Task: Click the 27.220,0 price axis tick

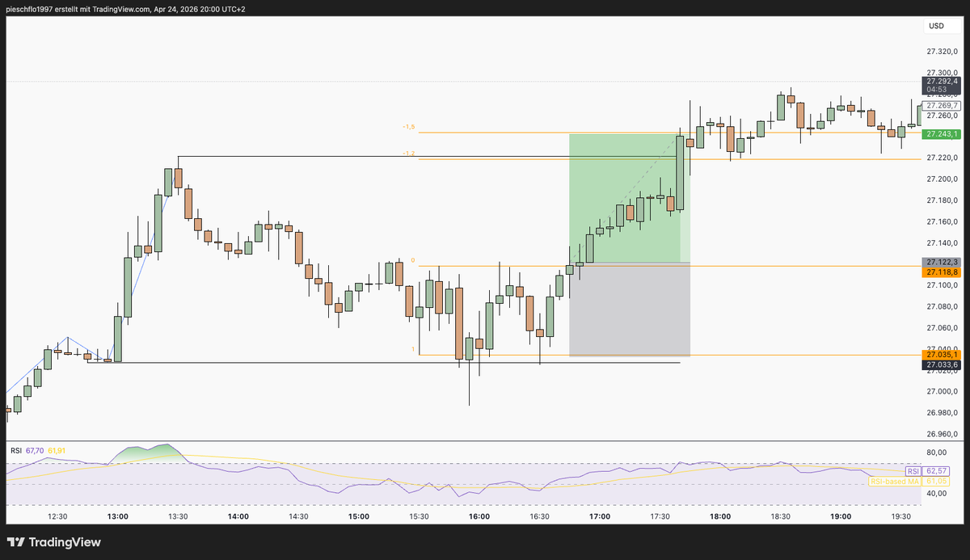Action: point(943,158)
